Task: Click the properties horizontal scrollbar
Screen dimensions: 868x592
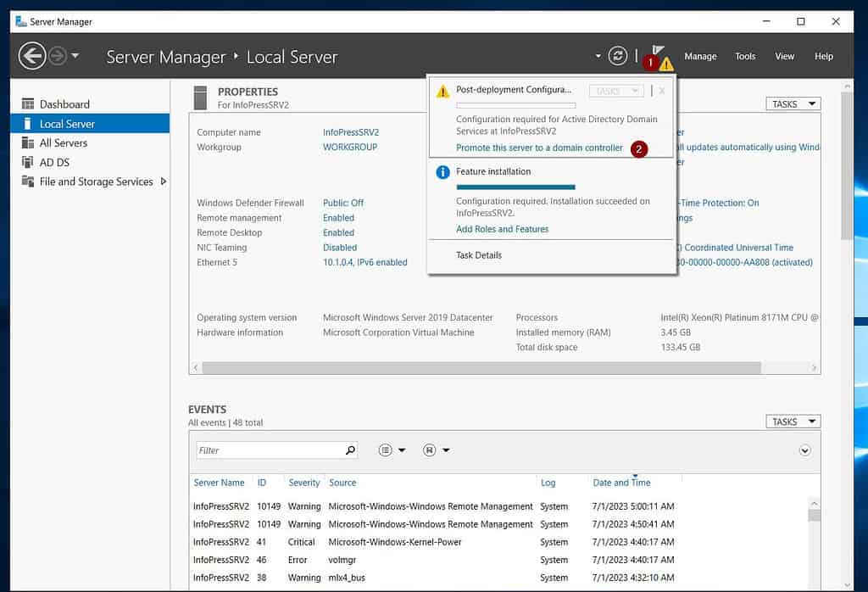Action: coord(481,368)
